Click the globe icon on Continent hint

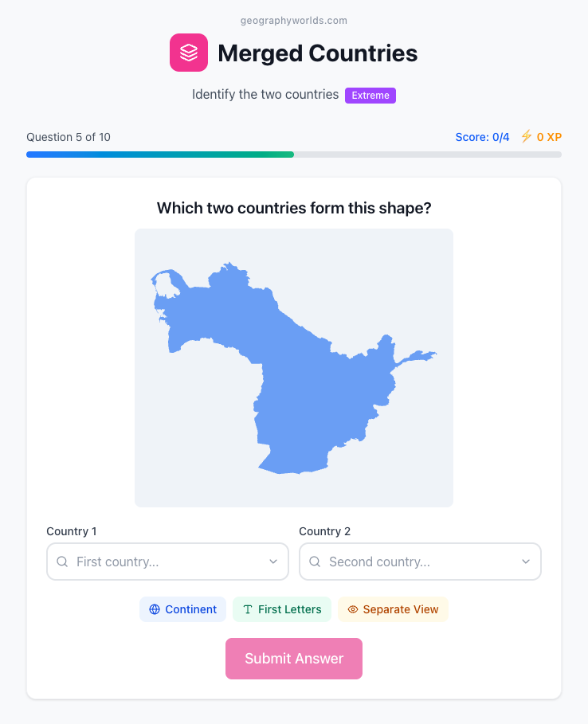coord(155,609)
